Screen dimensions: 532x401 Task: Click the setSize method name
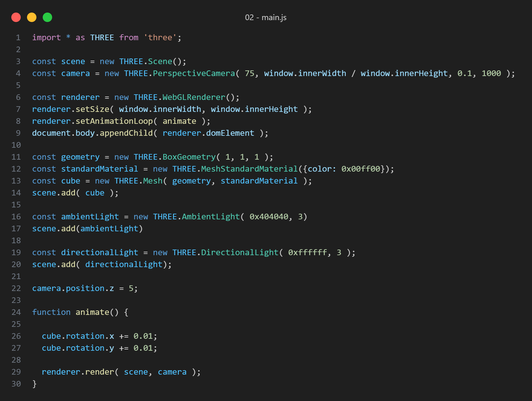pyautogui.click(x=92, y=109)
